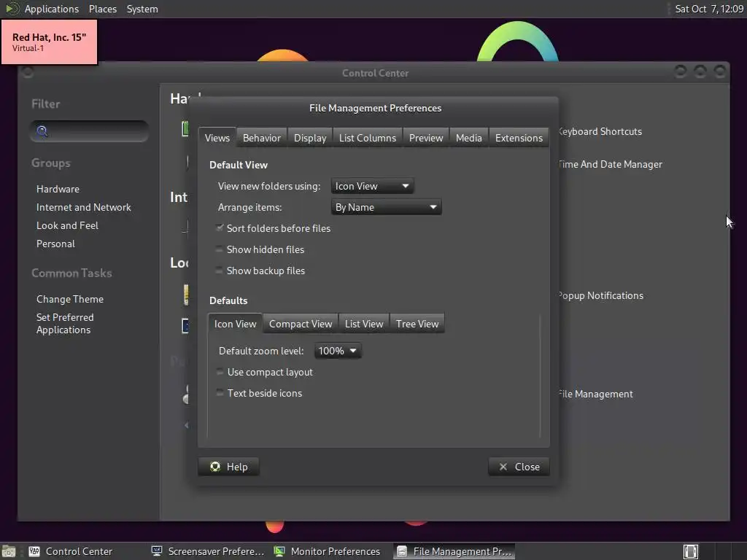Image resolution: width=747 pixels, height=560 pixels.
Task: Click the Help button
Action: [x=228, y=467]
